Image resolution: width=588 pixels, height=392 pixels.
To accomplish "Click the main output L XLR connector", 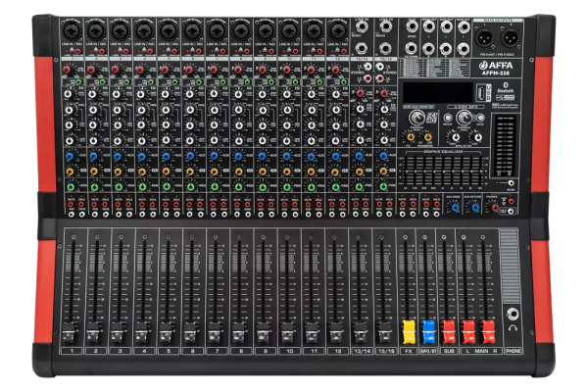I will pos(484,37).
